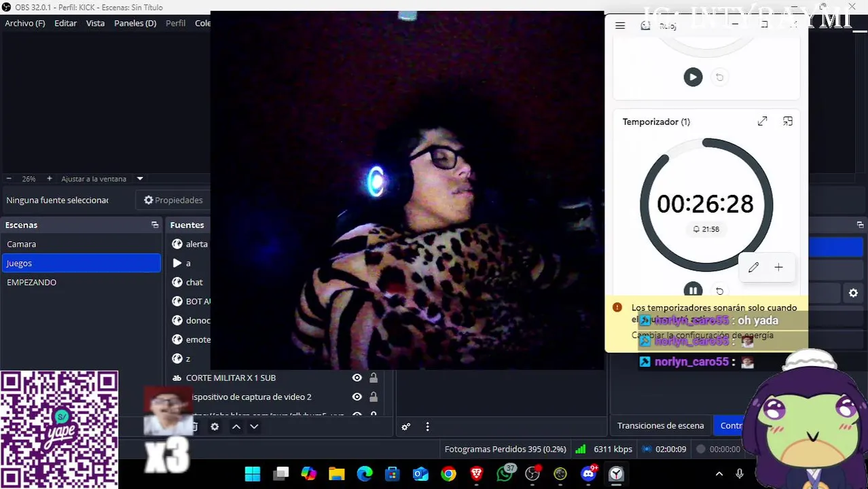Open File Explorer from taskbar
Image resolution: width=868 pixels, height=489 pixels.
[x=337, y=473]
